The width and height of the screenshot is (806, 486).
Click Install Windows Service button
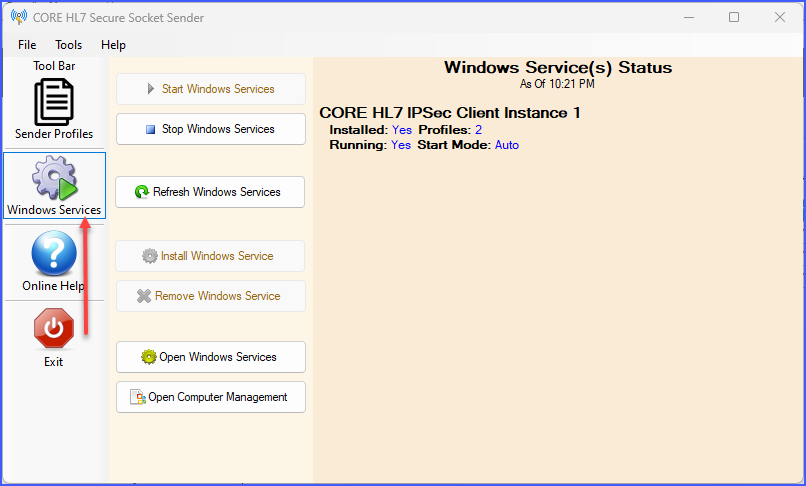coord(210,256)
